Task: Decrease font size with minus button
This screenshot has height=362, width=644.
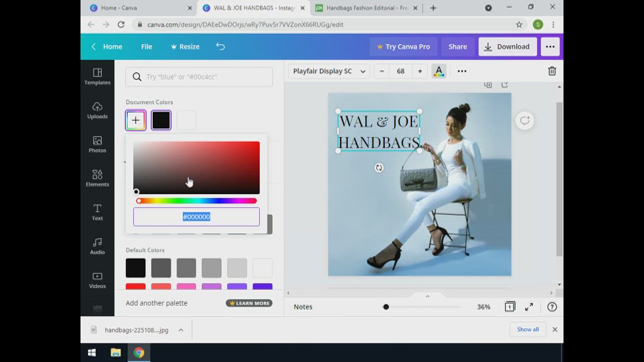Action: (382, 71)
